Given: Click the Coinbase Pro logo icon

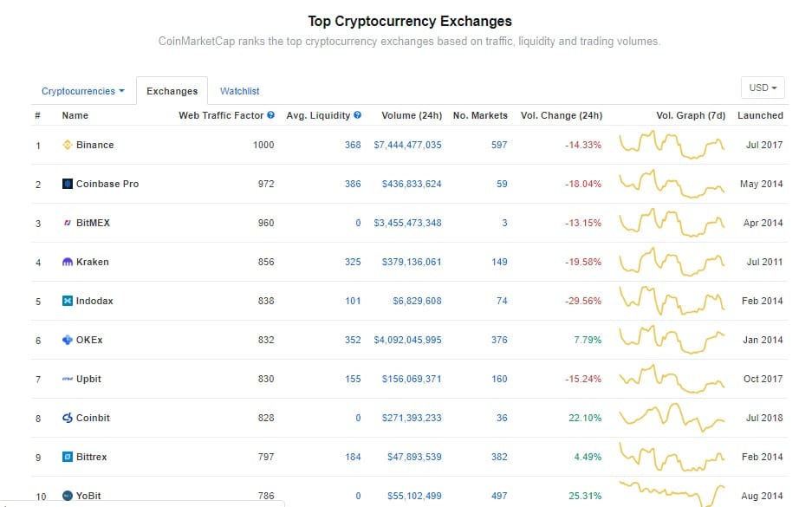Looking at the screenshot, I should coord(68,184).
